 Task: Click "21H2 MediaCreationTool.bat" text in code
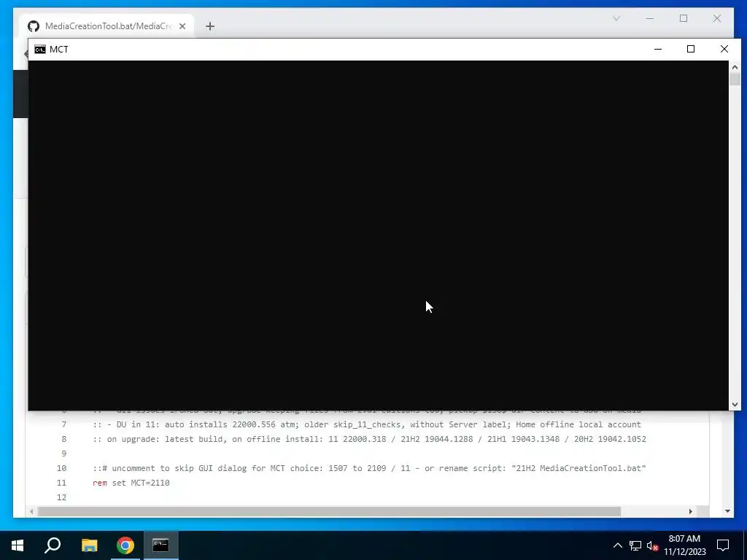578,468
